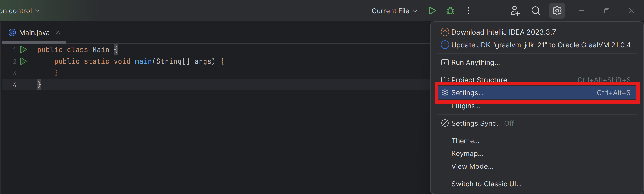Start debugging with the bug icon
The width and height of the screenshot is (644, 194).
tap(450, 11)
